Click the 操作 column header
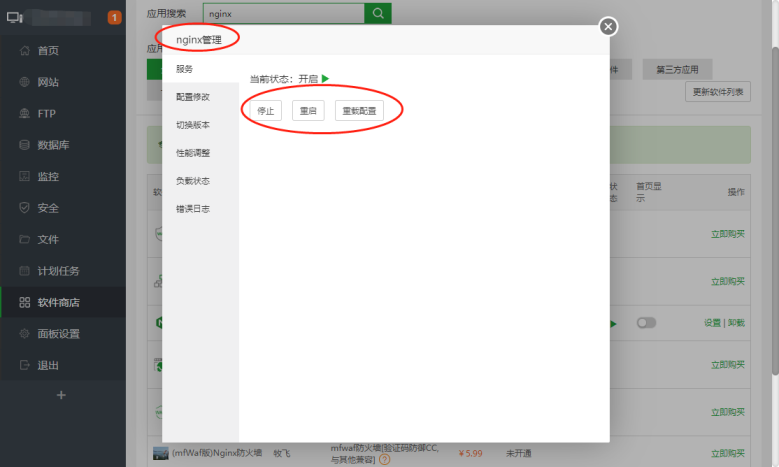Image resolution: width=779 pixels, height=467 pixels. pyautogui.click(x=736, y=192)
